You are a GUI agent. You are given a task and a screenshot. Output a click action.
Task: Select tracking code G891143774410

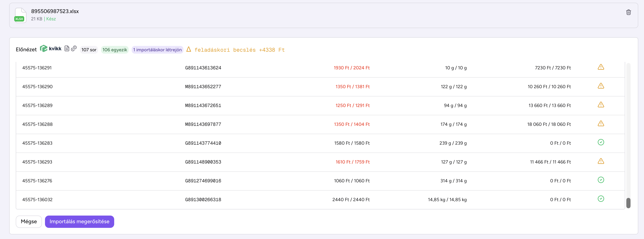(203, 143)
